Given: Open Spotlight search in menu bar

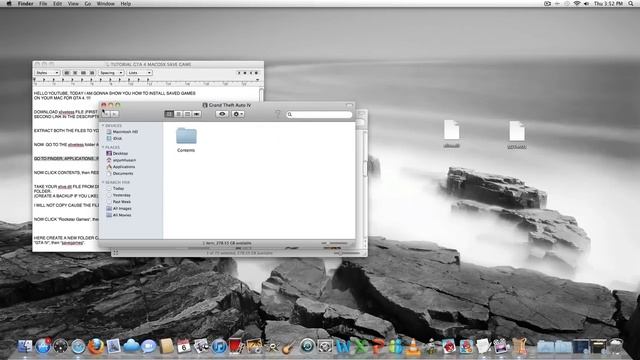Looking at the screenshot, I should [x=631, y=4].
